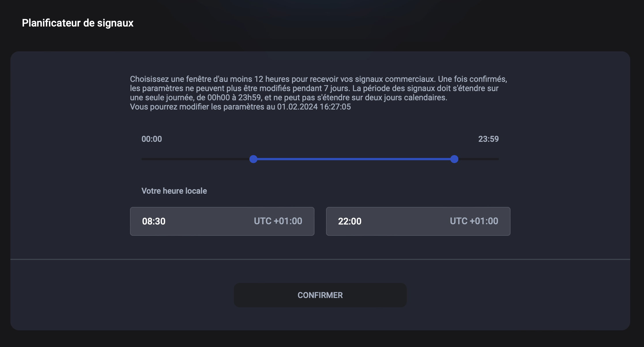Viewport: 644px width, 347px height.
Task: Focus the start time field showing 08:30
Action: pos(222,221)
